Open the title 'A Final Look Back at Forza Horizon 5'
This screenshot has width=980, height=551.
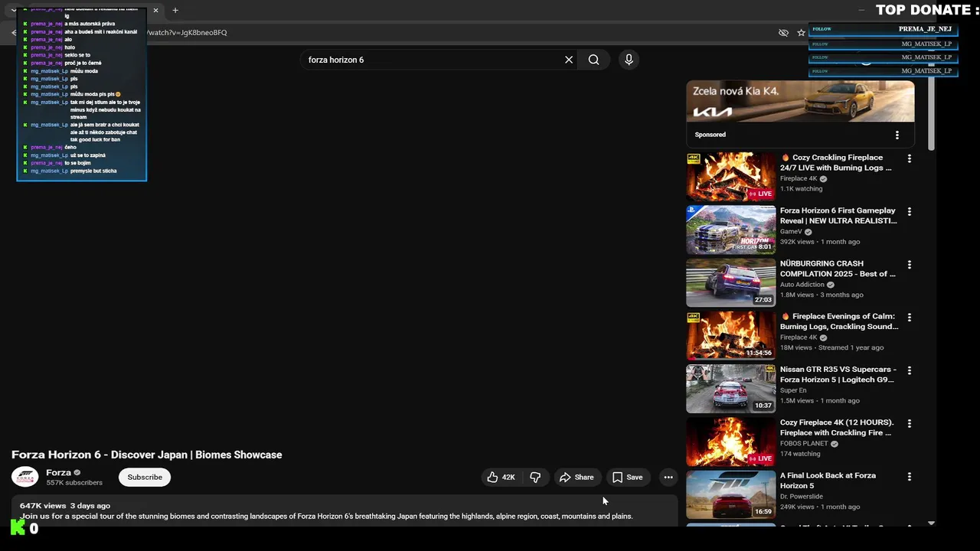point(828,481)
